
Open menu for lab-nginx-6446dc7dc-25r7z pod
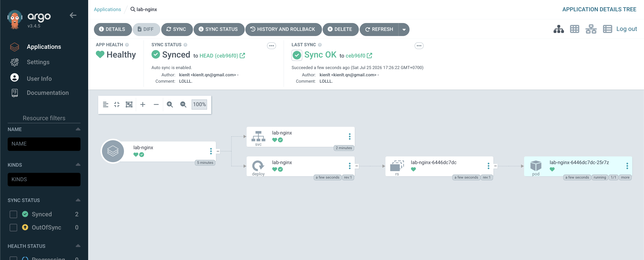click(627, 166)
